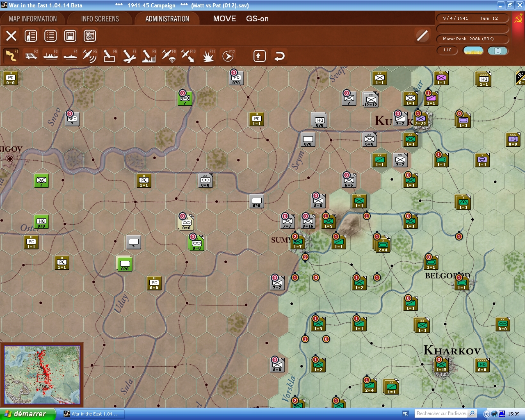Choose the F9 air transport parachute icon
The height and width of the screenshot is (420, 525).
pos(168,55)
